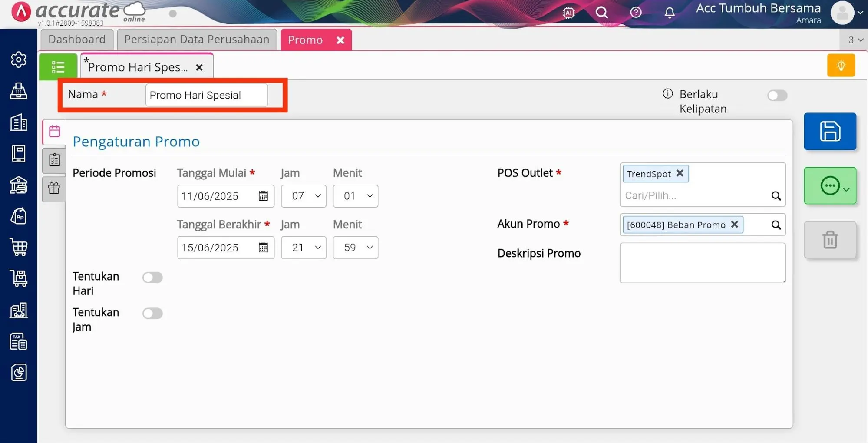868x443 pixels.
Task: Open the header search magnifier
Action: click(x=601, y=13)
